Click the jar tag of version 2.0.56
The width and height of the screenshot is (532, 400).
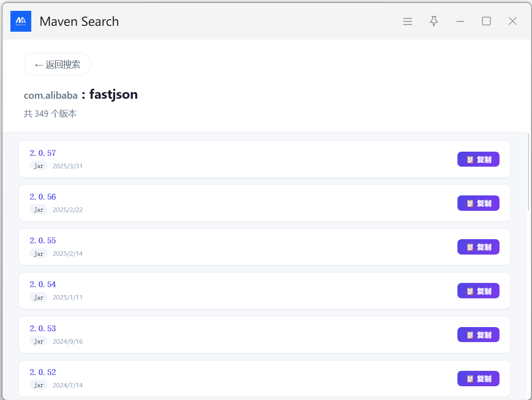coord(38,210)
